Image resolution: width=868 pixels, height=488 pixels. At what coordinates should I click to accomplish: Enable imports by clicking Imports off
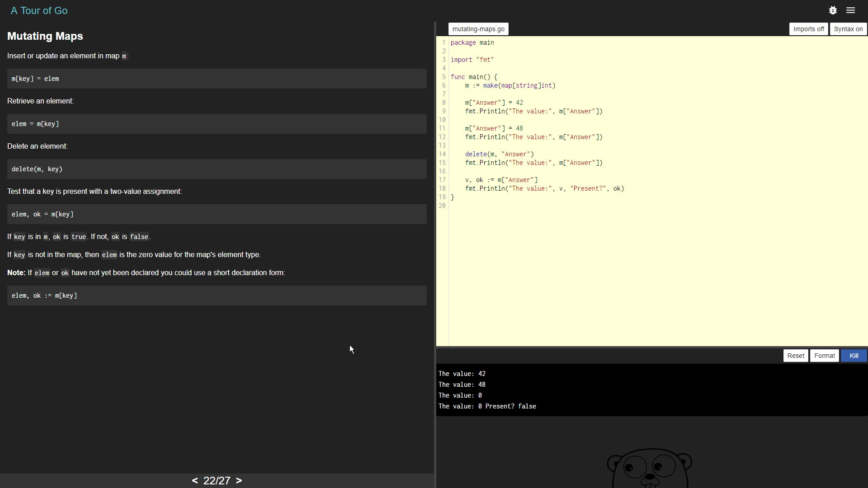point(808,28)
